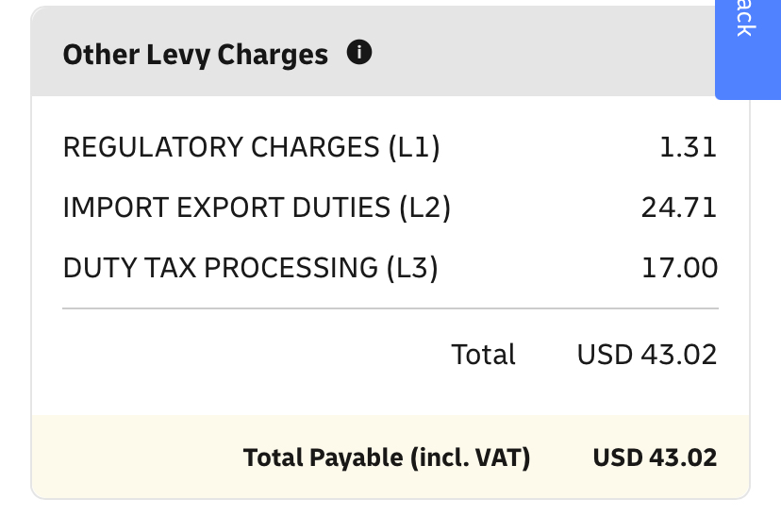Click the (L3) levy code

pyautogui.click(x=413, y=268)
